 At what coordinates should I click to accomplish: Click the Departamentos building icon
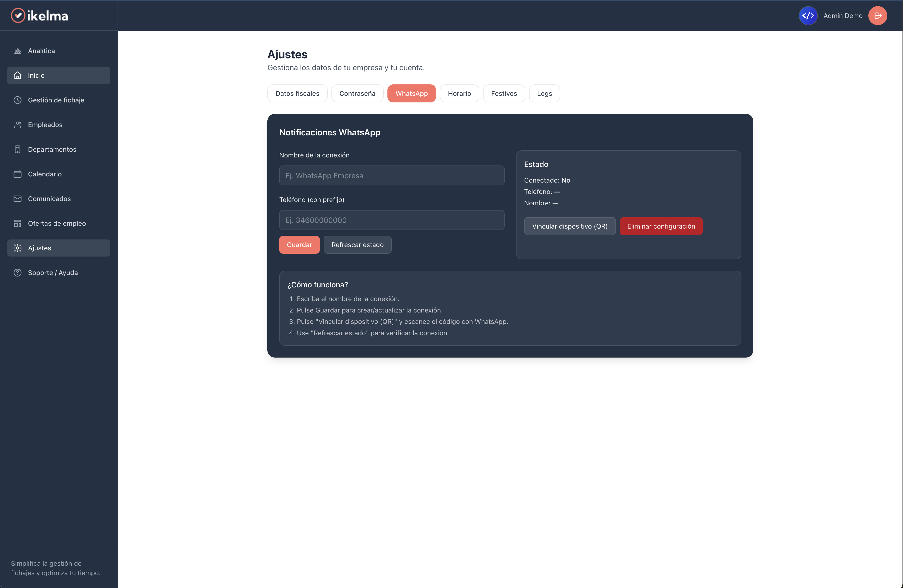pos(18,149)
